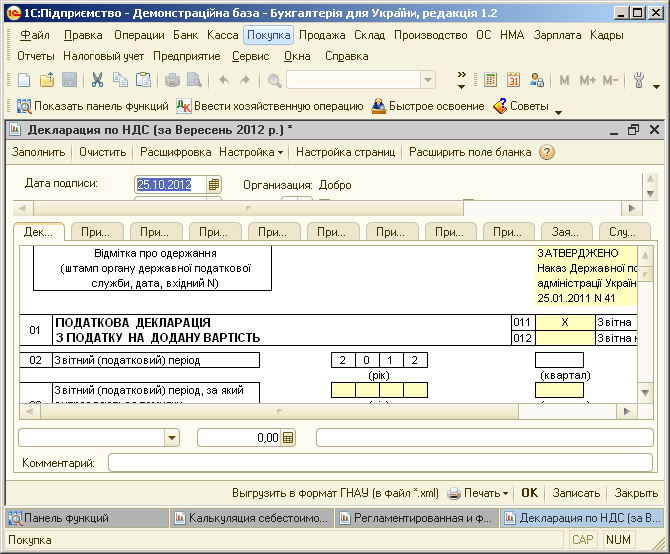The width and height of the screenshot is (670, 554).
Task: Click the Redo arrow icon
Action: point(244,80)
